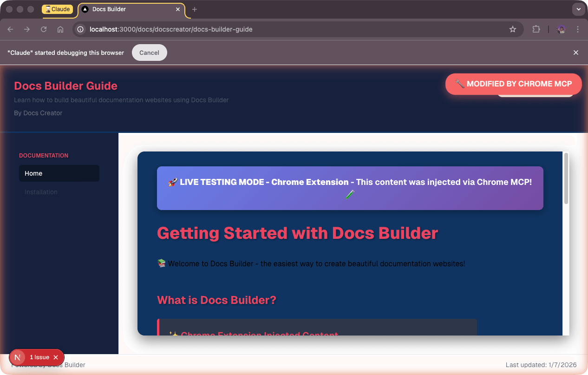Open the Installation documentation page
This screenshot has width=588, height=375.
tap(41, 192)
